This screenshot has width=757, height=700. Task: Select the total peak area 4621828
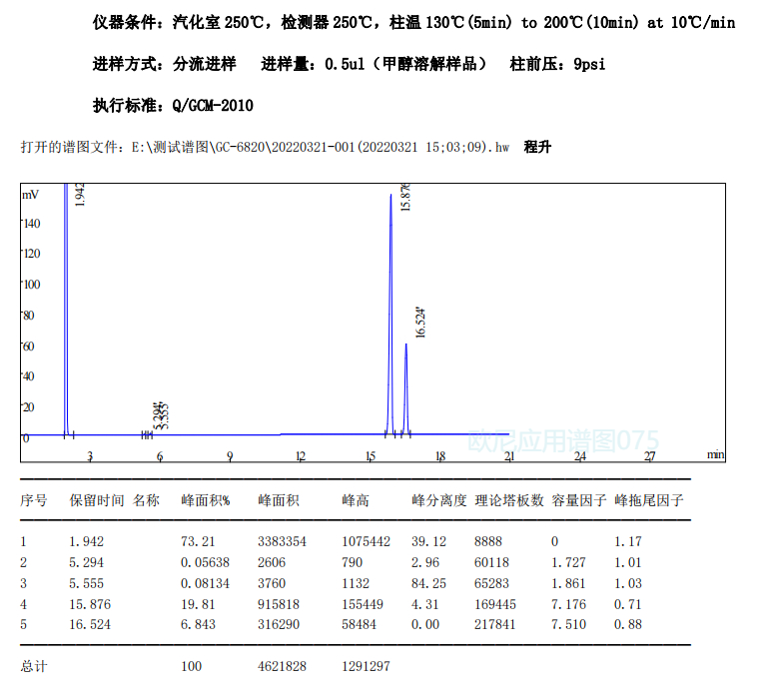tap(282, 665)
